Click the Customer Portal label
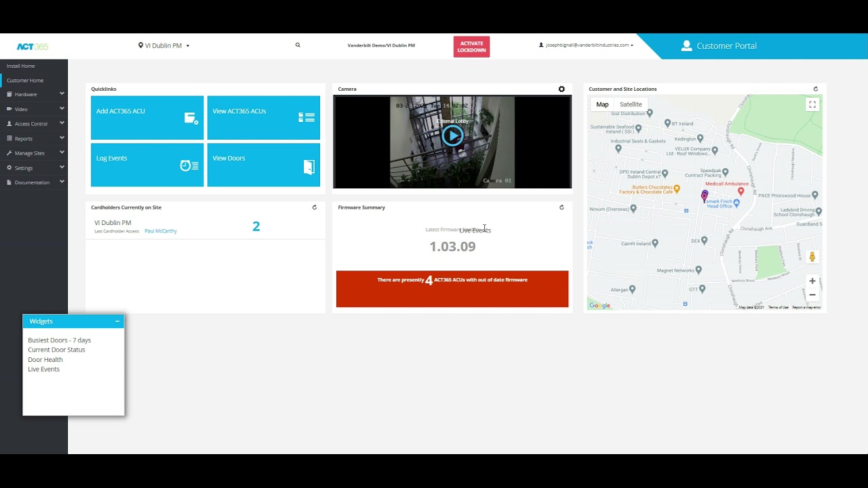Image resolution: width=868 pixels, height=488 pixels. 726,46
